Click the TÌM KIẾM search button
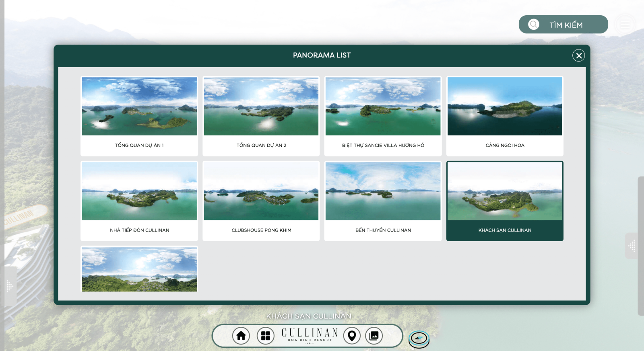 click(x=566, y=25)
